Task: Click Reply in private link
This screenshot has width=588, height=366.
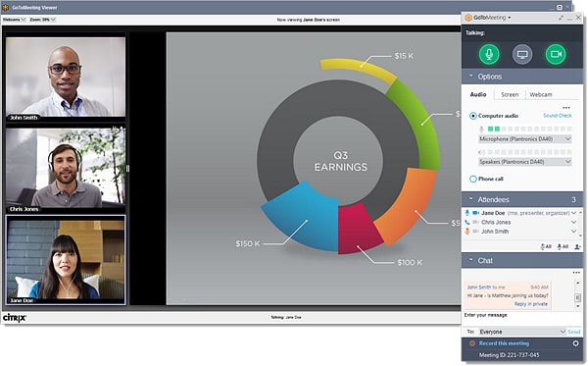Action: point(530,303)
